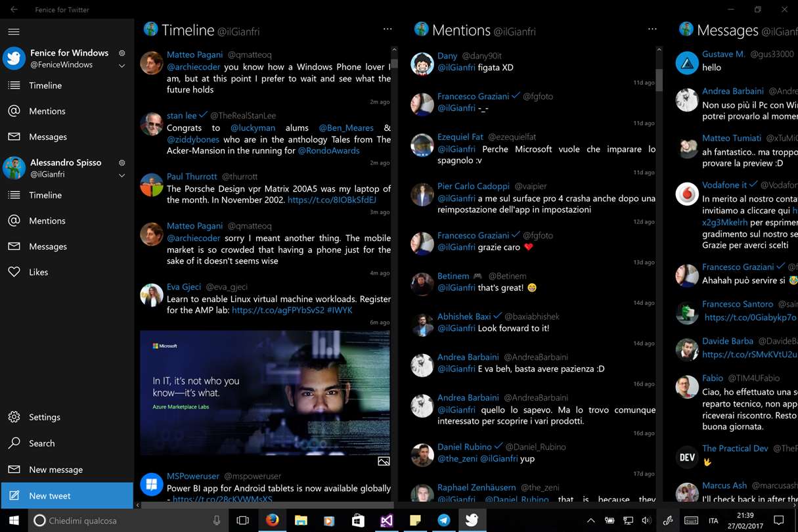The height and width of the screenshot is (532, 798).
Task: Open Settings in the sidebar
Action: pyautogui.click(x=67, y=417)
